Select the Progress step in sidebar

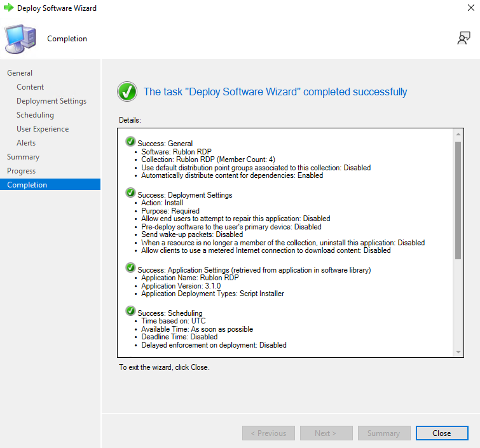tap(22, 171)
